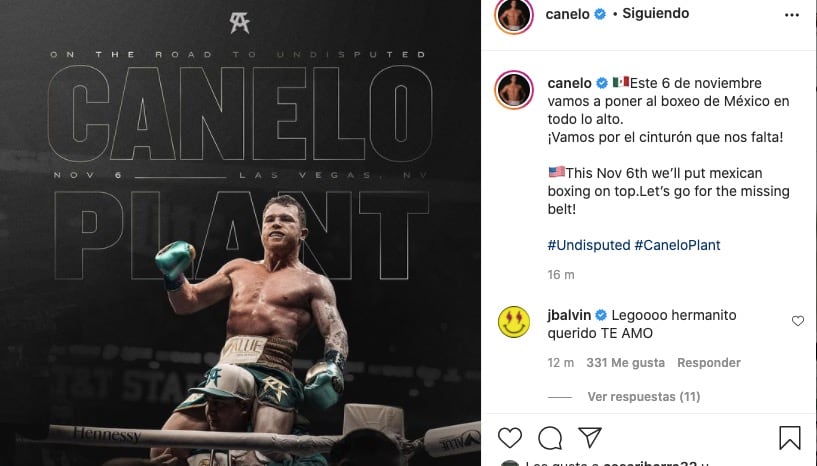Open canelo's avatar beside the caption

click(514, 90)
